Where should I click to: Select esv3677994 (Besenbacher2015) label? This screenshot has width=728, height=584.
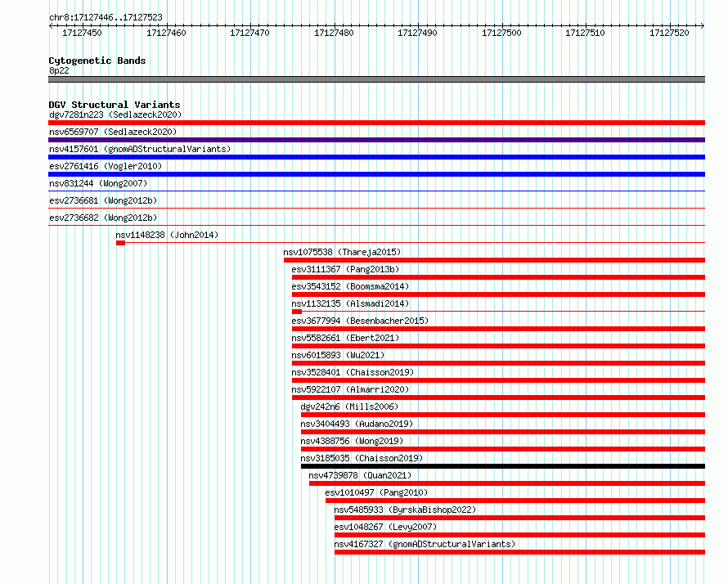coord(360,321)
